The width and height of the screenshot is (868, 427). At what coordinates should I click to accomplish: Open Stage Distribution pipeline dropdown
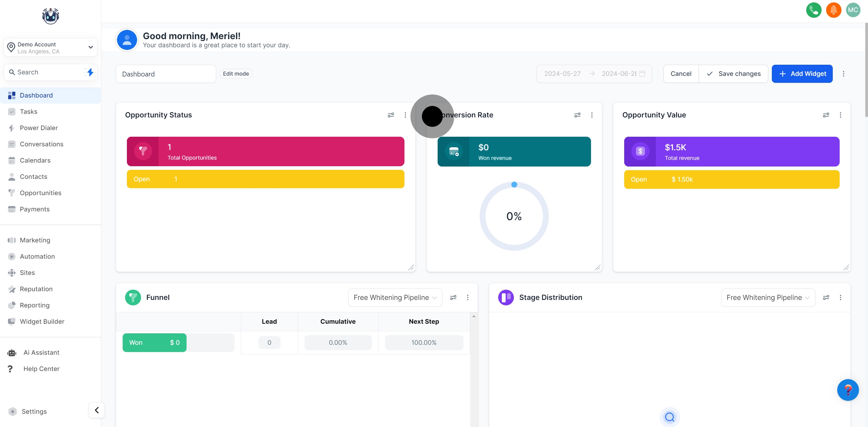tap(768, 297)
